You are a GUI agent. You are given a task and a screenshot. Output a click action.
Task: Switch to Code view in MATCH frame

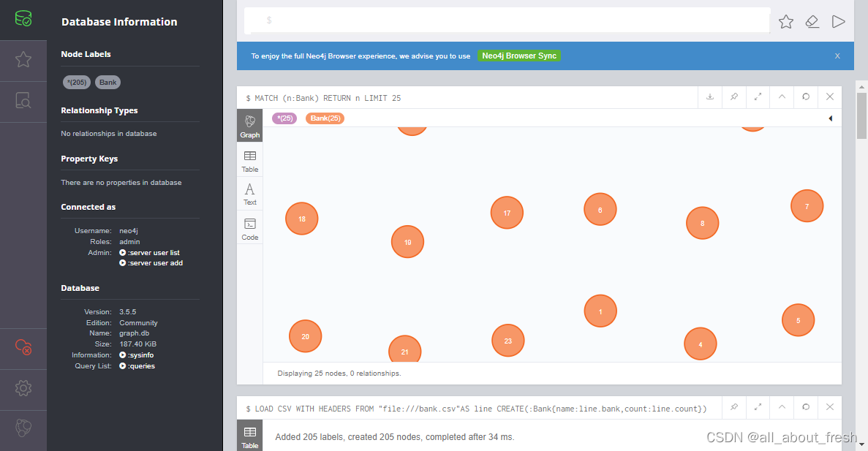249,229
